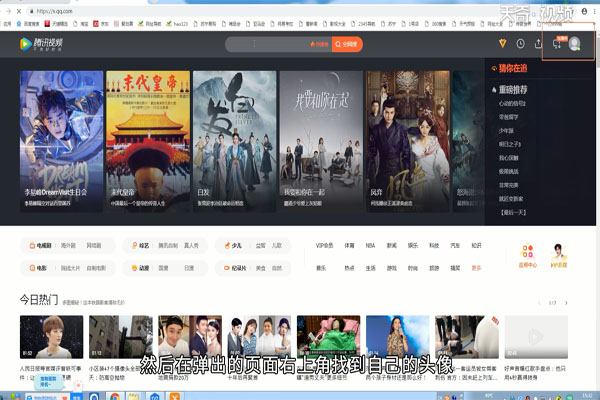The width and height of the screenshot is (600, 400).
Task: Click the user avatar in top right
Action: [x=574, y=44]
